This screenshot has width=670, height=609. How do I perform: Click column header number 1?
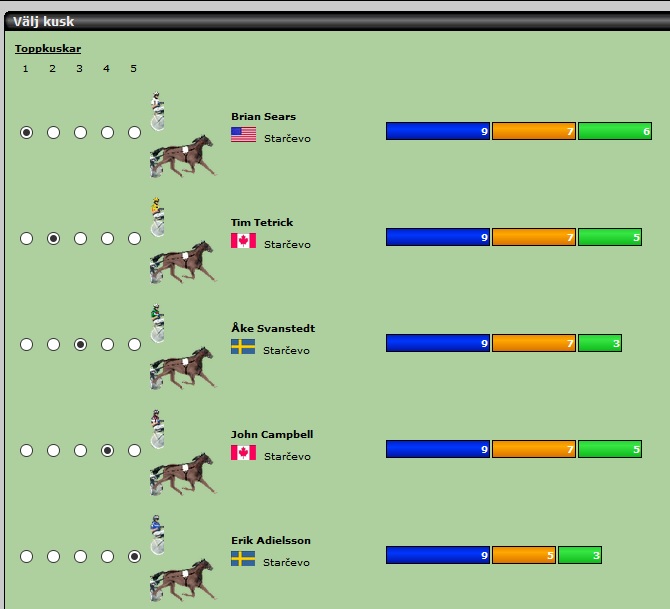[26, 68]
